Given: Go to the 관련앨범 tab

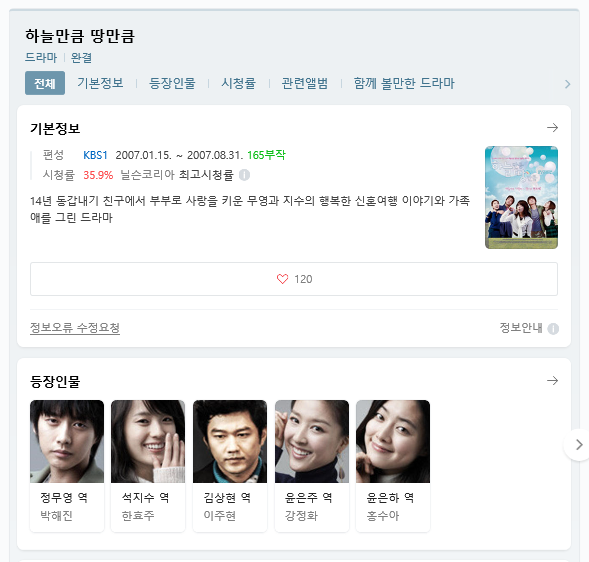Looking at the screenshot, I should tap(305, 83).
